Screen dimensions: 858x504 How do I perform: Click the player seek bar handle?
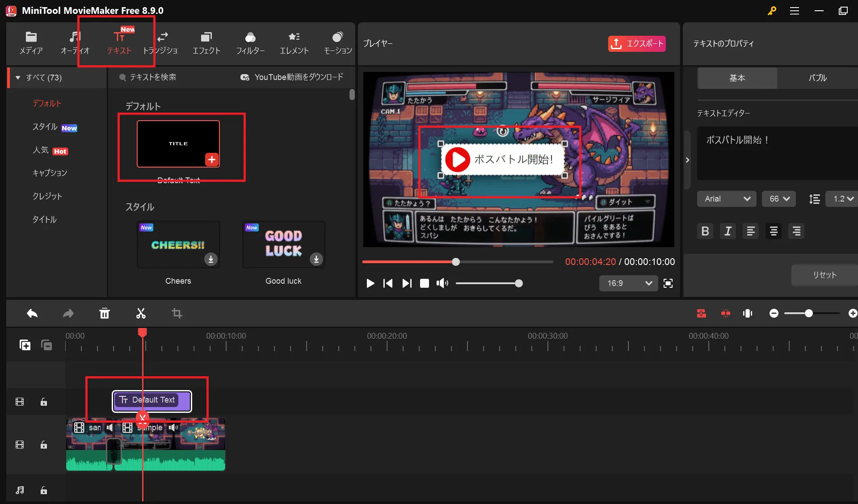click(456, 262)
